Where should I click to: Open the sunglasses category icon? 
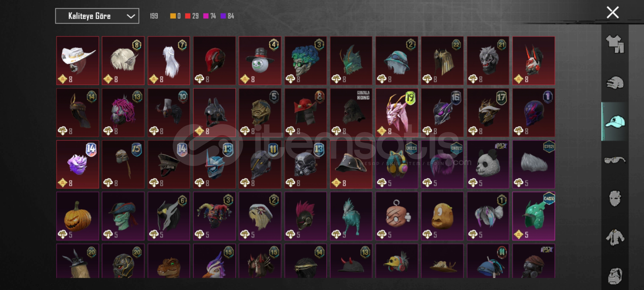coord(615,160)
